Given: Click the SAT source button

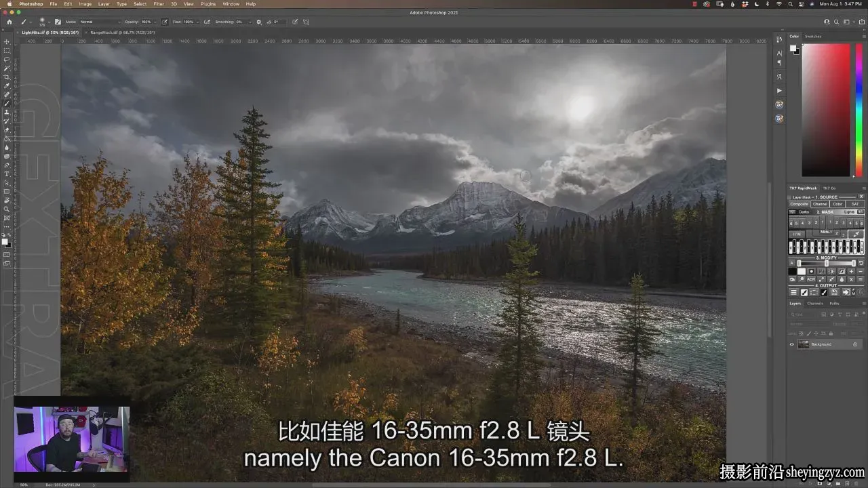Looking at the screenshot, I should coord(855,204).
